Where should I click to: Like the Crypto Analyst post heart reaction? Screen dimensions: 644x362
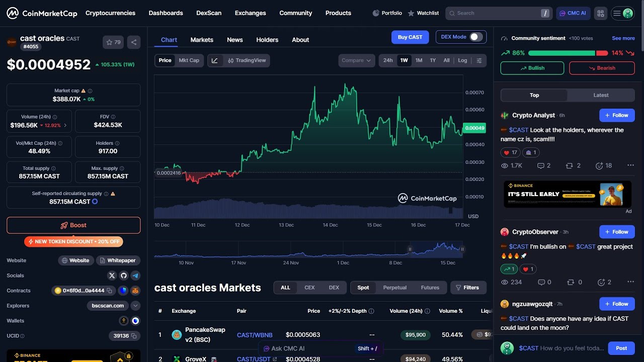510,152
